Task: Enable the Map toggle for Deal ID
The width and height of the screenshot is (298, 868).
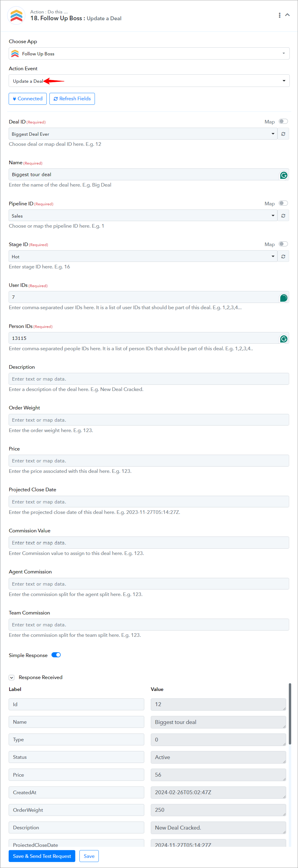Action: [283, 121]
